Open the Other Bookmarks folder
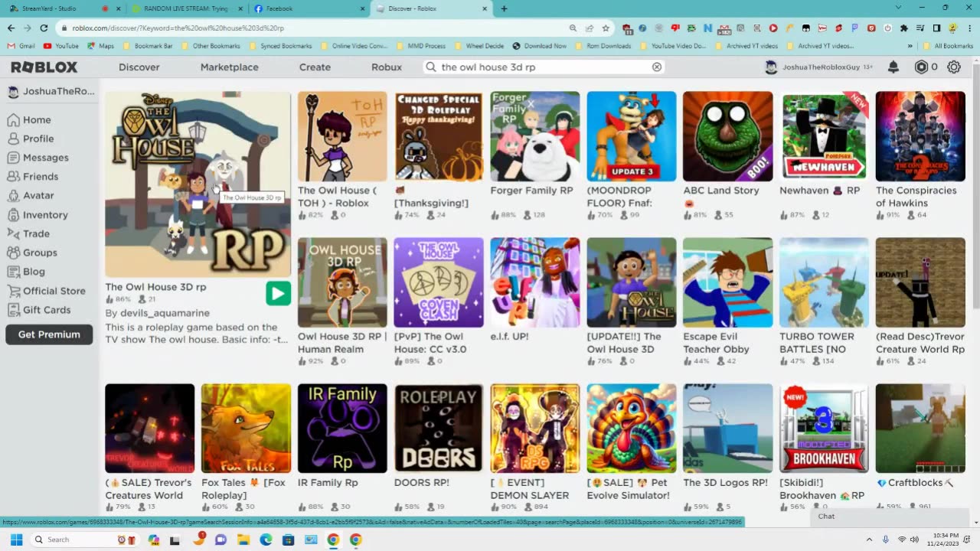 (211, 46)
